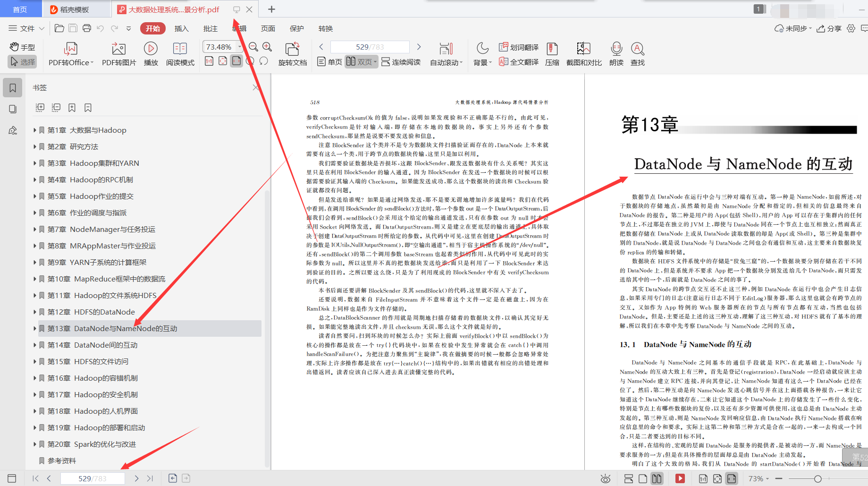Image resolution: width=868 pixels, height=486 pixels.
Task: Click the 旋转文档 rotate document tool
Action: (292, 54)
